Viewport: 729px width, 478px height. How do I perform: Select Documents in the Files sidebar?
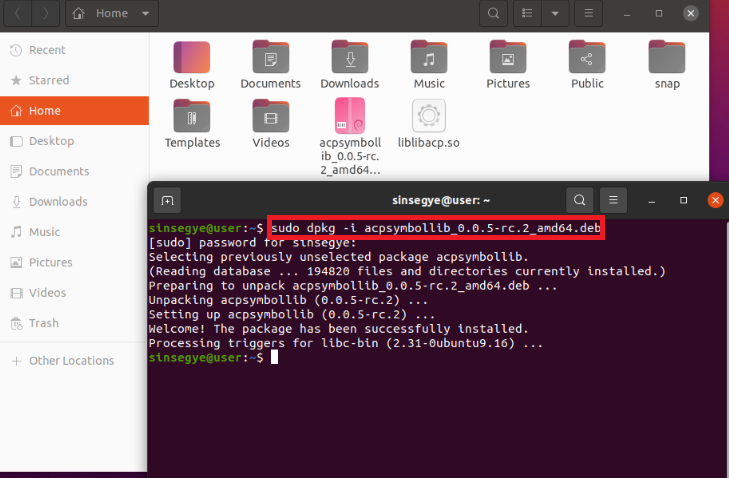pos(74,171)
